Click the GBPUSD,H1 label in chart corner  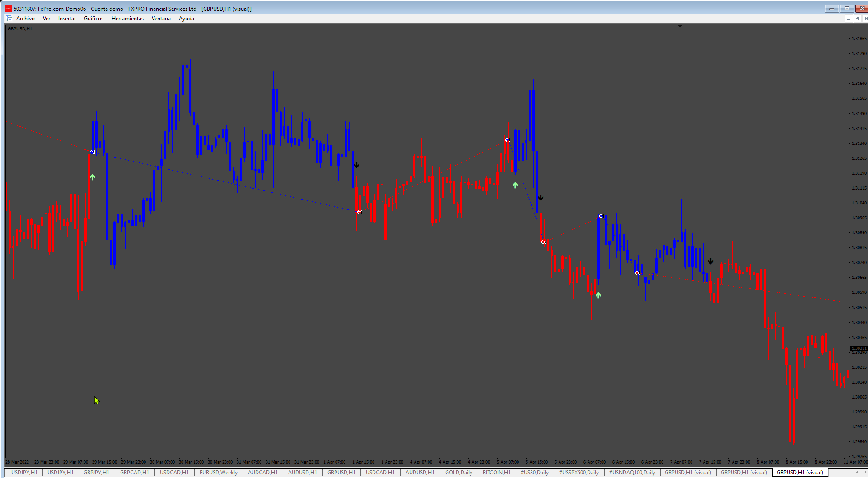click(20, 28)
